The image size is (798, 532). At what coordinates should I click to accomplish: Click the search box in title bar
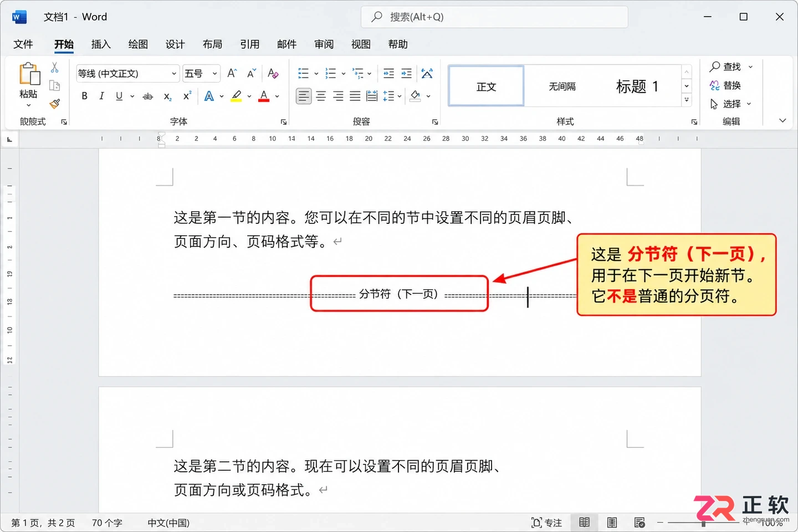494,17
